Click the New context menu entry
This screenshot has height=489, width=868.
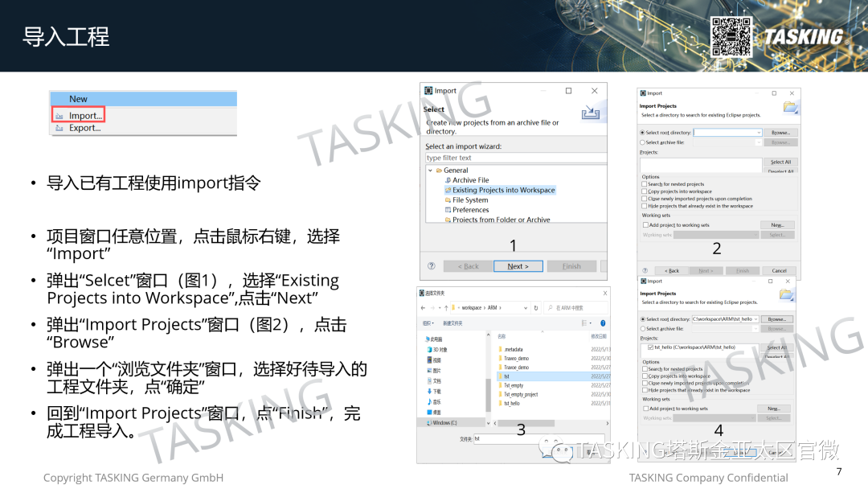pos(143,99)
